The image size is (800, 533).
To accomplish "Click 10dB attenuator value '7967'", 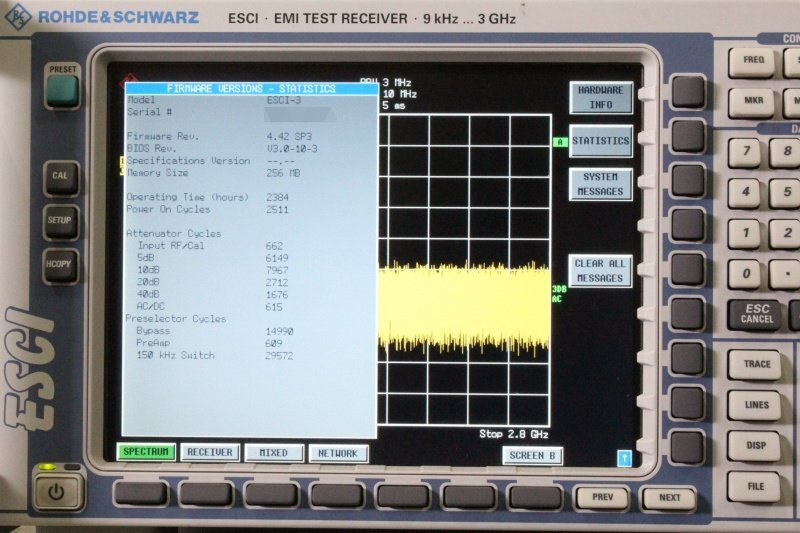I will click(x=277, y=270).
